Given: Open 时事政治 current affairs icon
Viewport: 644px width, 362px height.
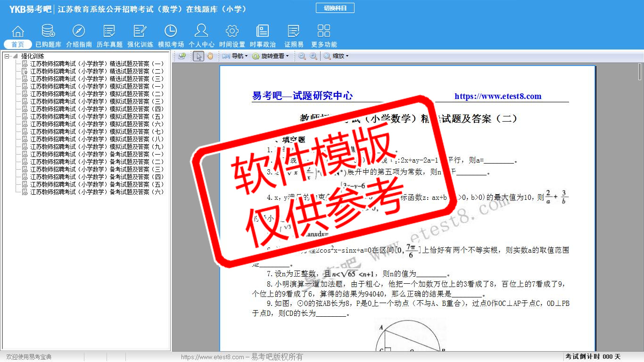Looking at the screenshot, I should tap(263, 31).
